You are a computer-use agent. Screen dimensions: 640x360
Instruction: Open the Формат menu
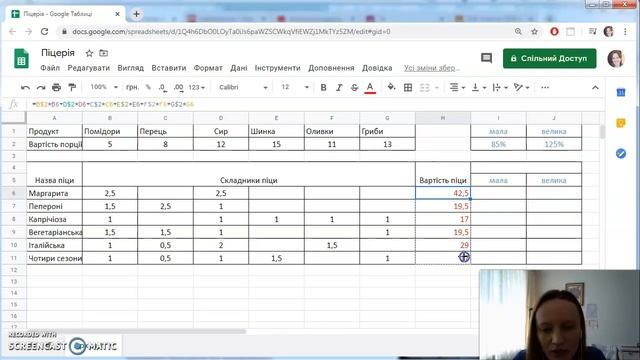coord(208,68)
